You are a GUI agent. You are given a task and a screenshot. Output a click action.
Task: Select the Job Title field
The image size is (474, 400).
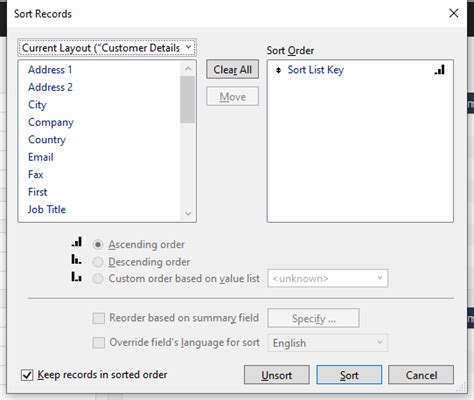47,209
